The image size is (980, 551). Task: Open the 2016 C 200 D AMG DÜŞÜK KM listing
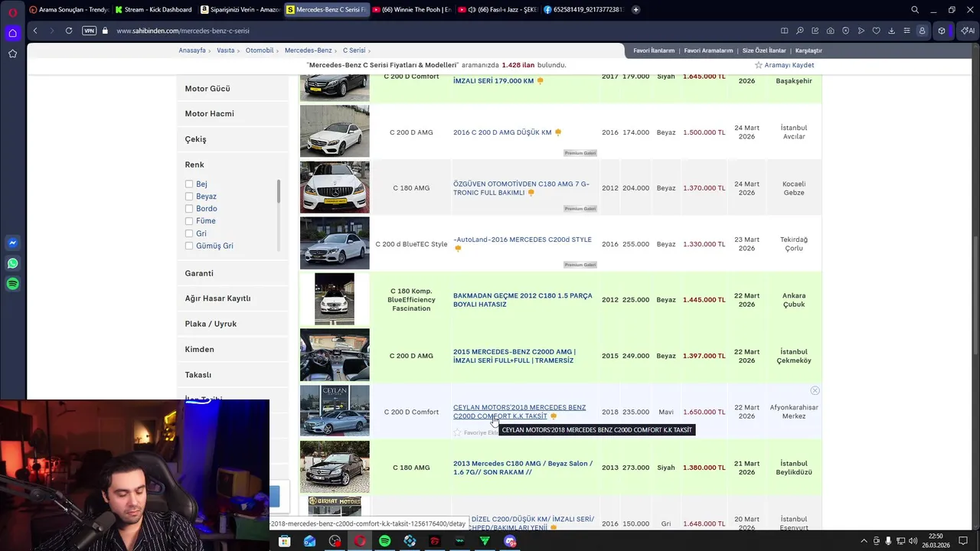pos(502,132)
